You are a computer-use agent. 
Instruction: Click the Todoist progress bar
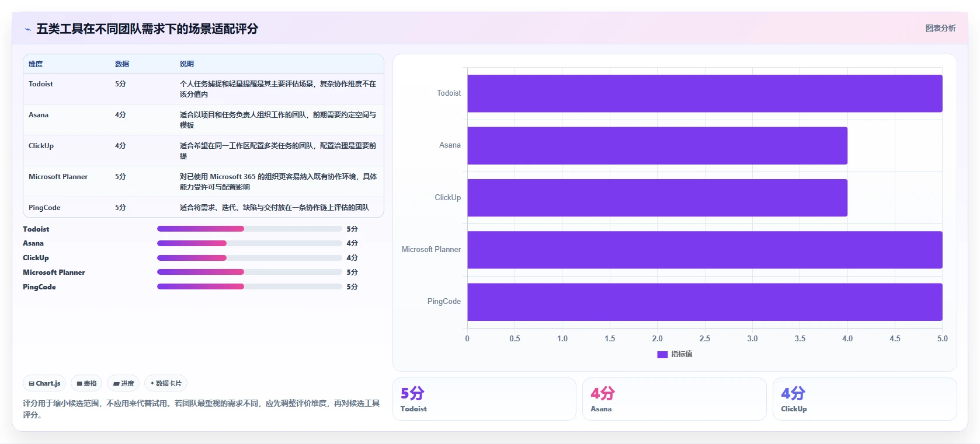(249, 229)
